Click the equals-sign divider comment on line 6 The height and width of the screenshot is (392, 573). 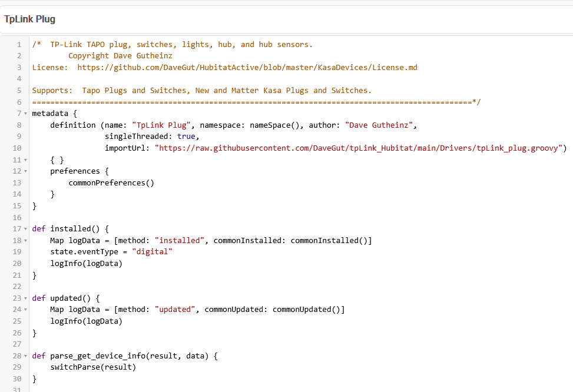tap(256, 102)
